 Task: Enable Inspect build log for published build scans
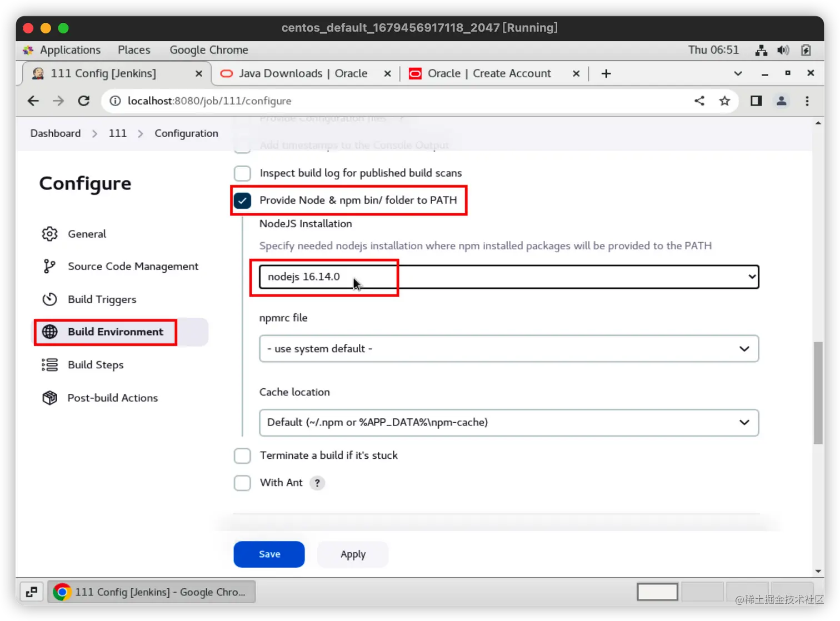(242, 173)
